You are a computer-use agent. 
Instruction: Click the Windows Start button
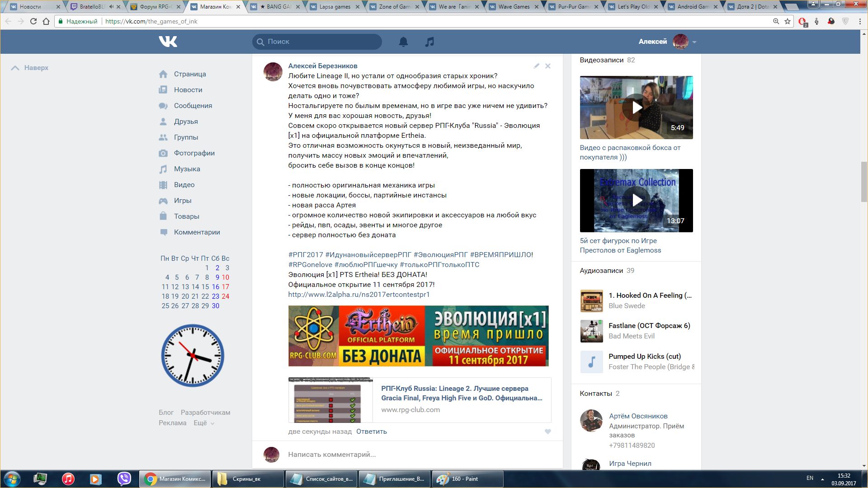point(12,479)
